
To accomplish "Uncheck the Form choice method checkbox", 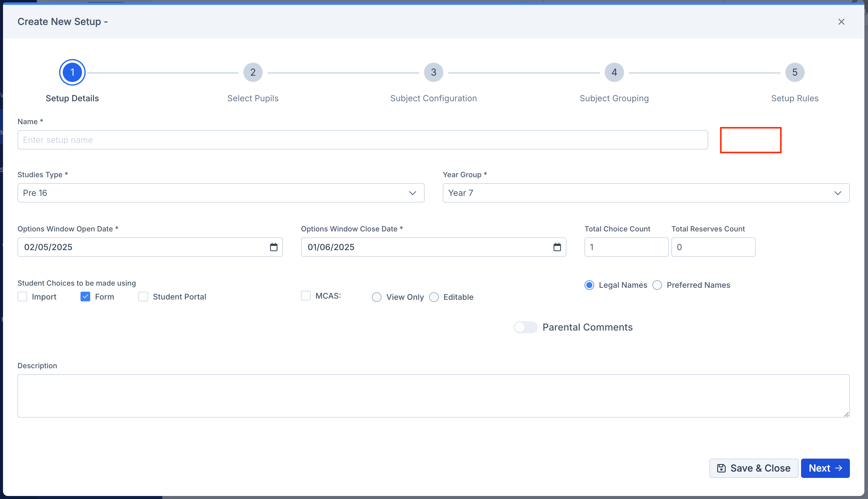I will pos(85,297).
